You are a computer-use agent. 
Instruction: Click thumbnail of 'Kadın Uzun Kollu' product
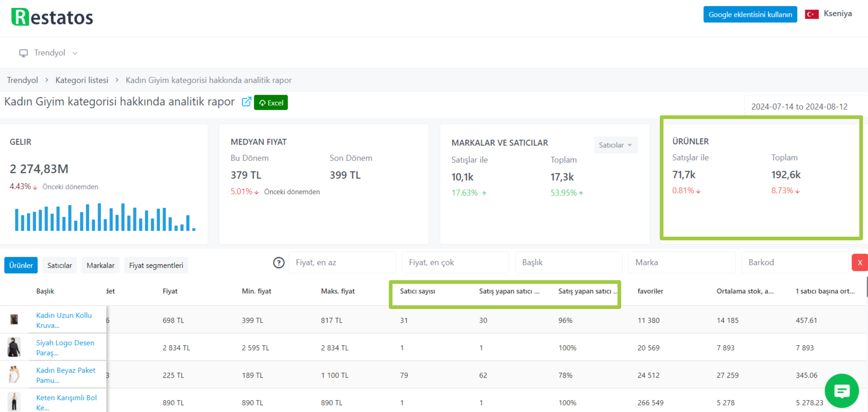14,320
